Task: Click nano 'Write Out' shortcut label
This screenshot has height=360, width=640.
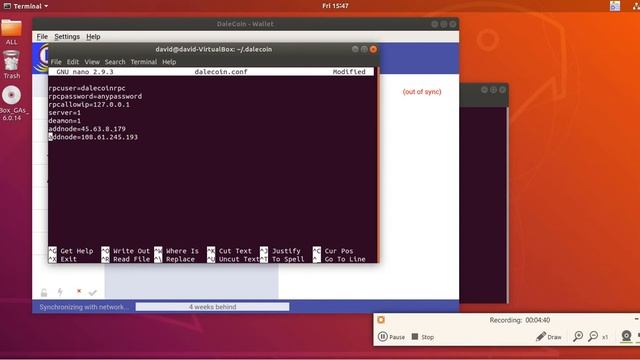Action: [131, 251]
